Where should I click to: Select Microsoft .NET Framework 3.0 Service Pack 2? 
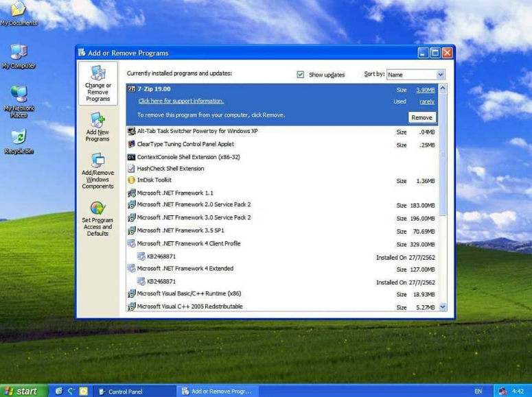(282, 217)
